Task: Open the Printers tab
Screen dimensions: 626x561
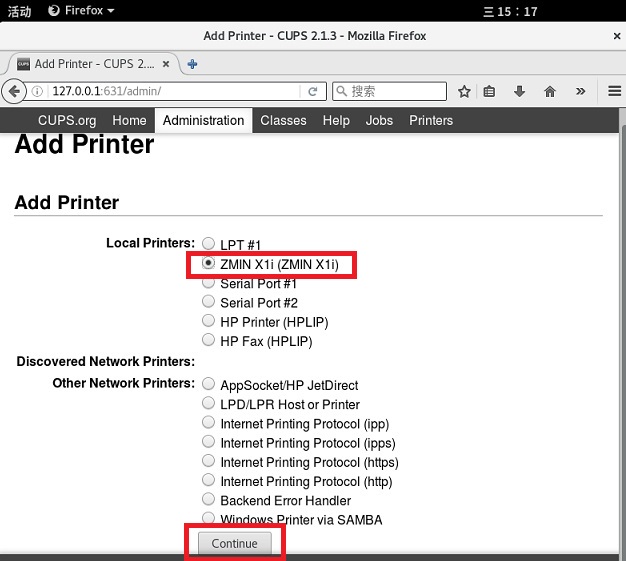Action: click(x=431, y=120)
